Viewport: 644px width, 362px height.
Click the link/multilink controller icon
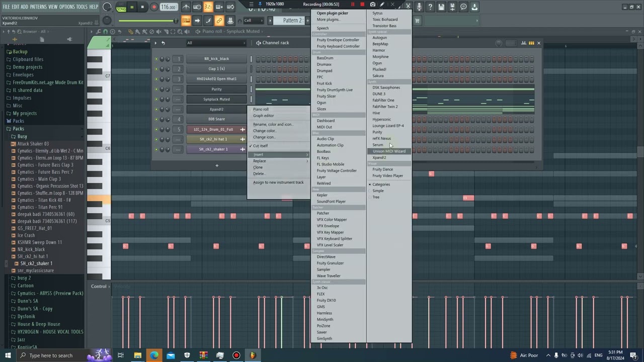click(219, 21)
